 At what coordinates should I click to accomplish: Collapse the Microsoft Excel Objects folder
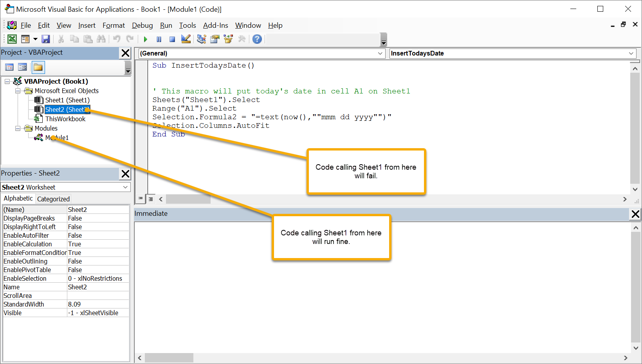[18, 91]
